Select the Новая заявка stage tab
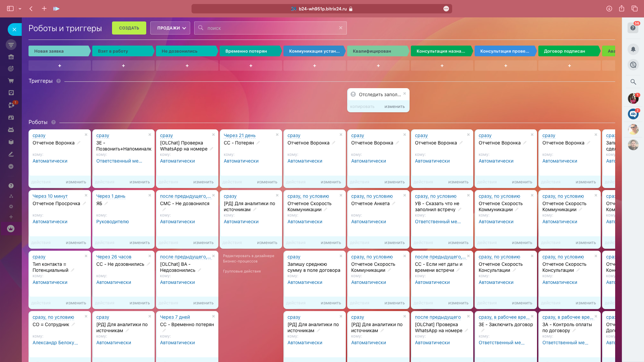 click(x=59, y=51)
